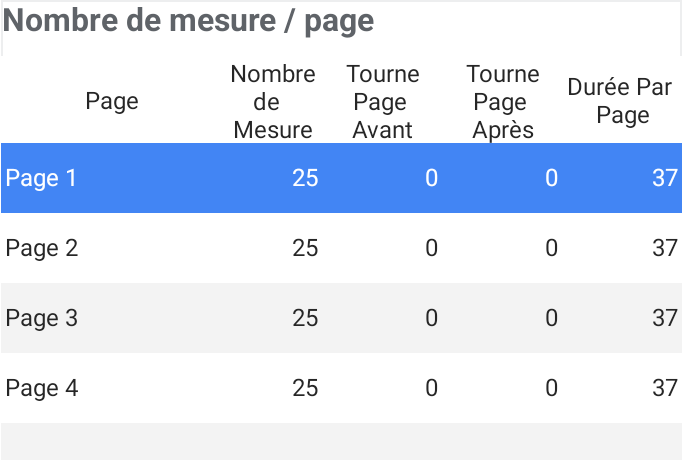Click Page 1's Nombre de Mesure value 25
The height and width of the screenshot is (460, 688).
305,178
